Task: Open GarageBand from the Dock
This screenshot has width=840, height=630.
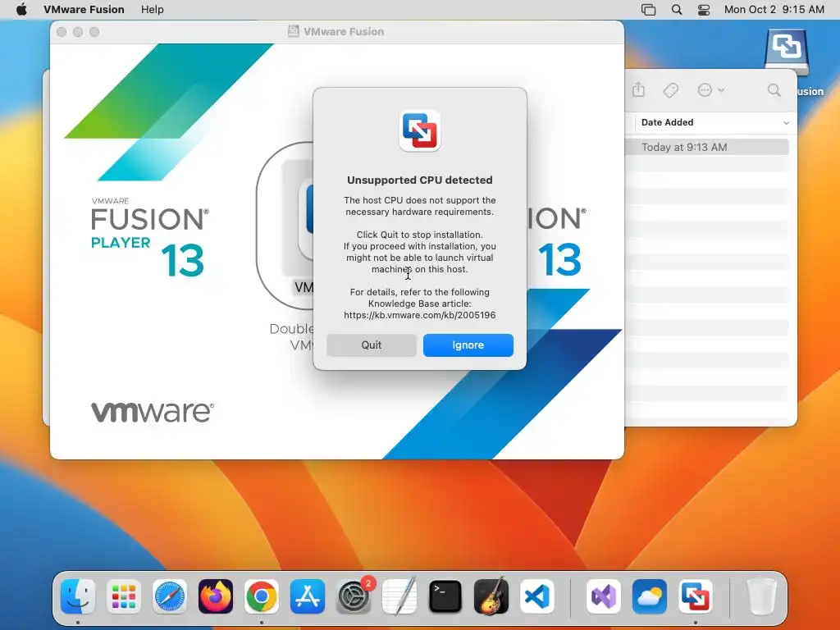Action: pyautogui.click(x=491, y=596)
